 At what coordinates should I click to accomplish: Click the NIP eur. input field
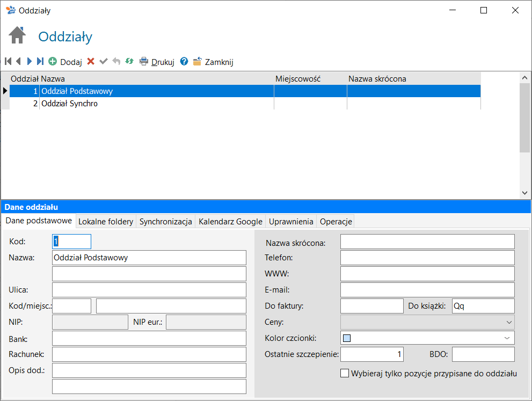tap(206, 322)
